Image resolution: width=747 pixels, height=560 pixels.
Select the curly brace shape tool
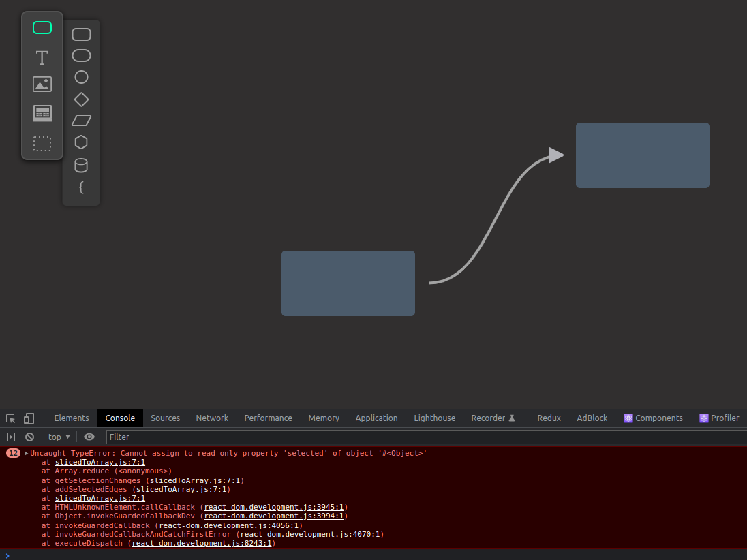tap(81, 187)
